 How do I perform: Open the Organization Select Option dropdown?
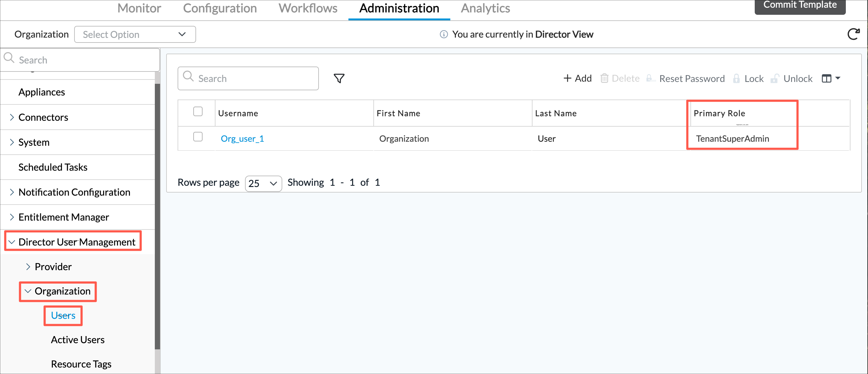coord(135,35)
